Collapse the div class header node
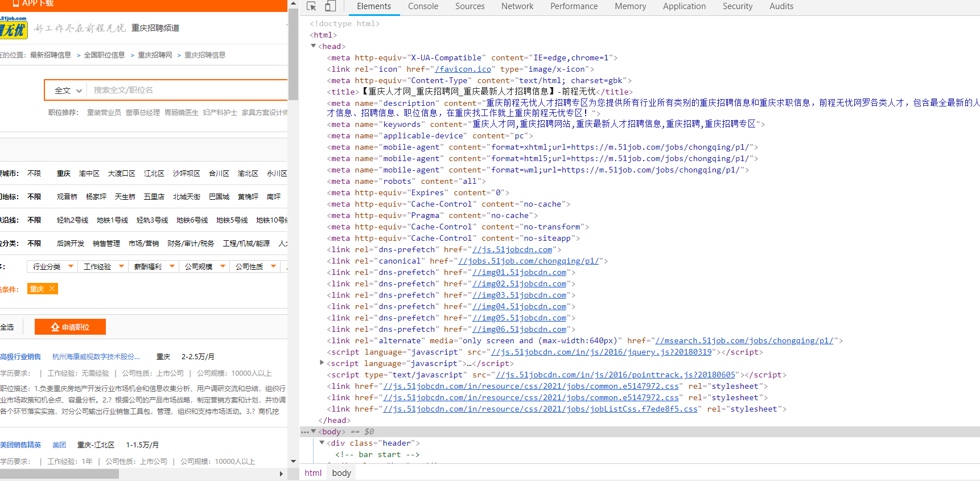Image resolution: width=980 pixels, height=481 pixels. [322, 443]
